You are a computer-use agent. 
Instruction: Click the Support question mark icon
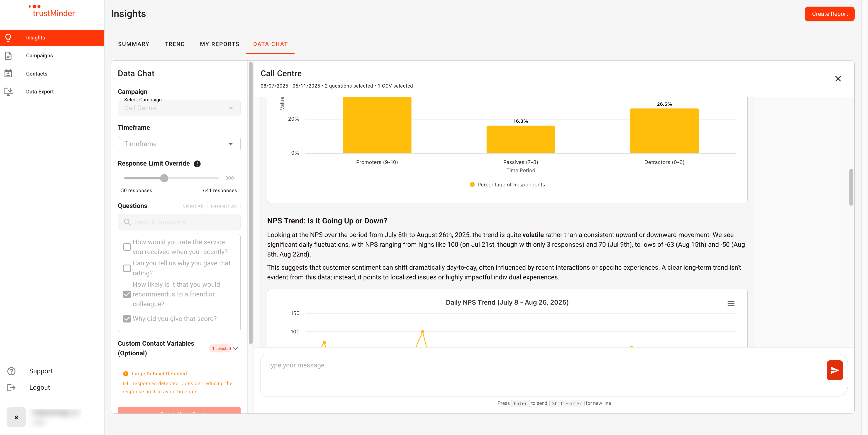[x=12, y=371]
